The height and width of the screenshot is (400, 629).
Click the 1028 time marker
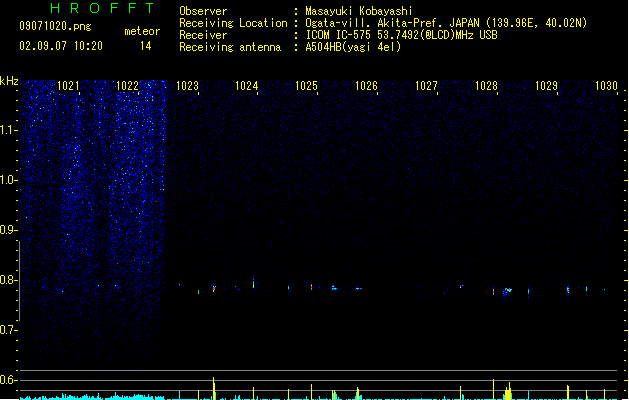(x=486, y=86)
